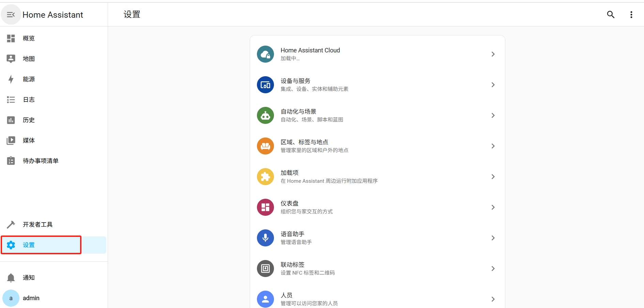The width and height of the screenshot is (644, 308).
Task: Click the 设备与服务 devices icon
Action: coord(265,85)
